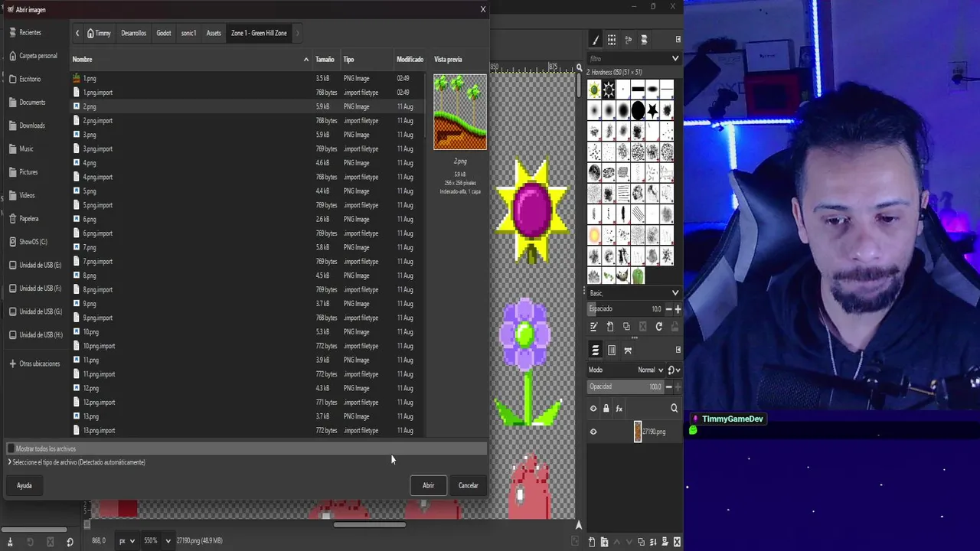Click the edit brush icon below Espaciado
This screenshot has width=980, height=551.
(593, 327)
